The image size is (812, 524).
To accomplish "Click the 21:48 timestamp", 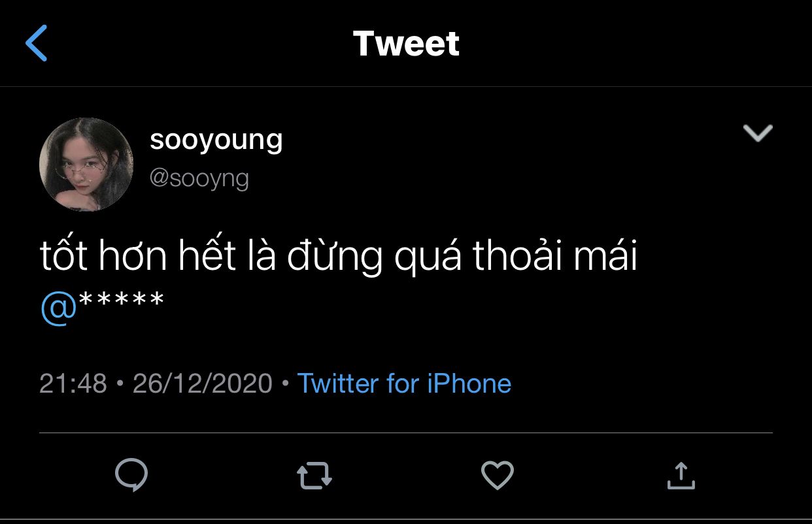I will pyautogui.click(x=73, y=383).
